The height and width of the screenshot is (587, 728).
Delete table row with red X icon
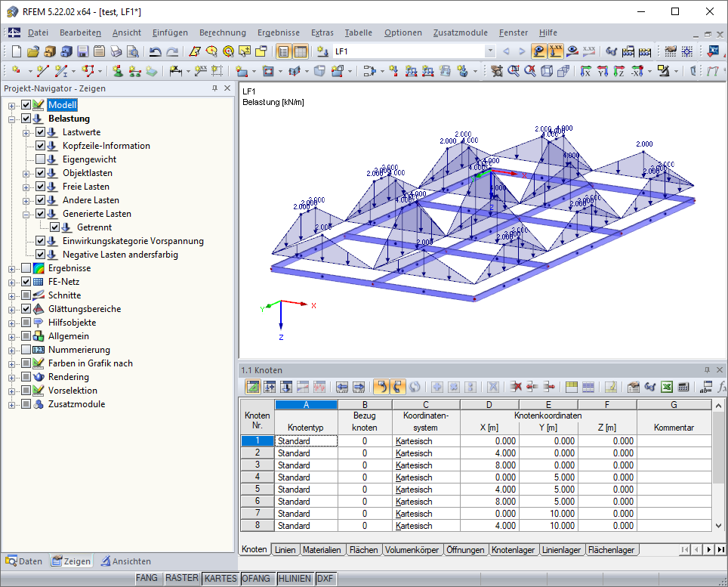(515, 386)
